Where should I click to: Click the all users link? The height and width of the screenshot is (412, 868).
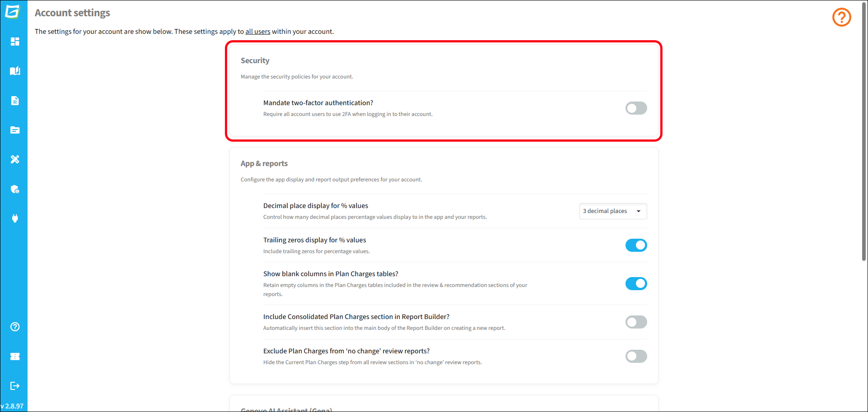tap(258, 32)
